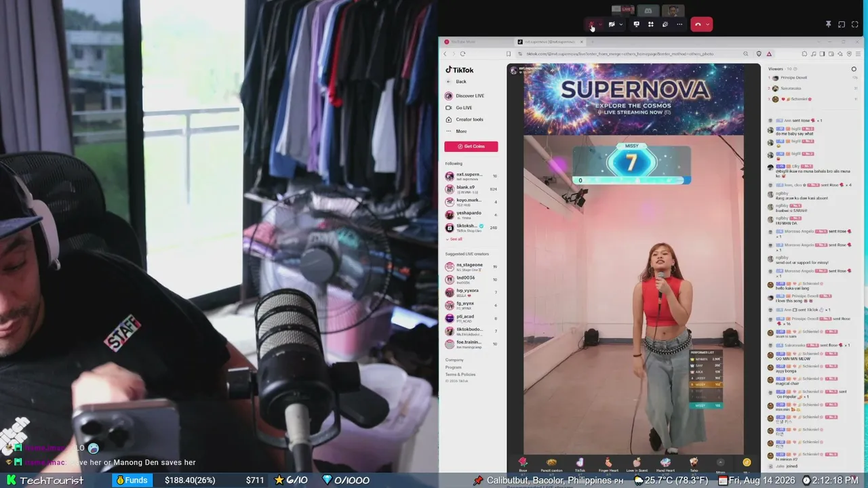Open microphone options dropdown arrow
The width and height of the screenshot is (868, 488).
pos(600,24)
